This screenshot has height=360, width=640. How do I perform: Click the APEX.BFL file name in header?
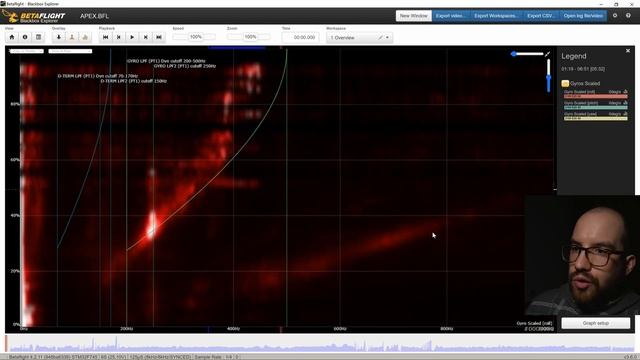pyautogui.click(x=94, y=16)
